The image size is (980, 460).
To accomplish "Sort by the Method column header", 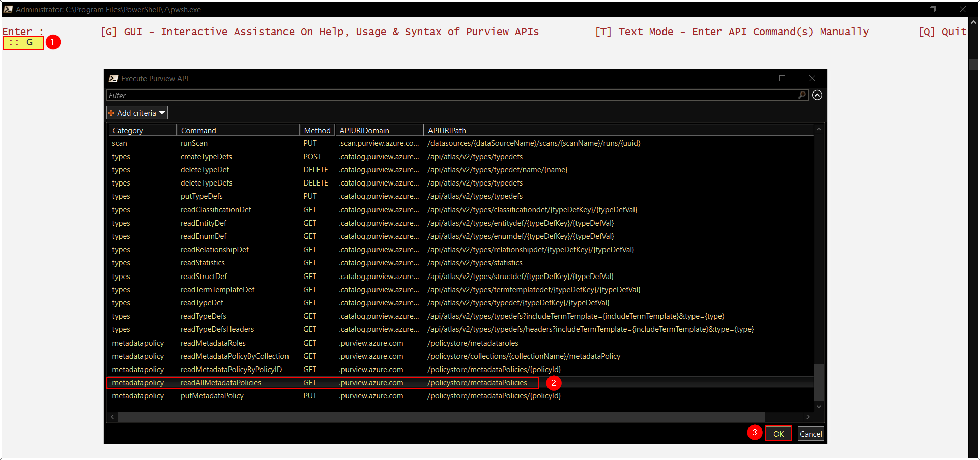I will pos(317,130).
